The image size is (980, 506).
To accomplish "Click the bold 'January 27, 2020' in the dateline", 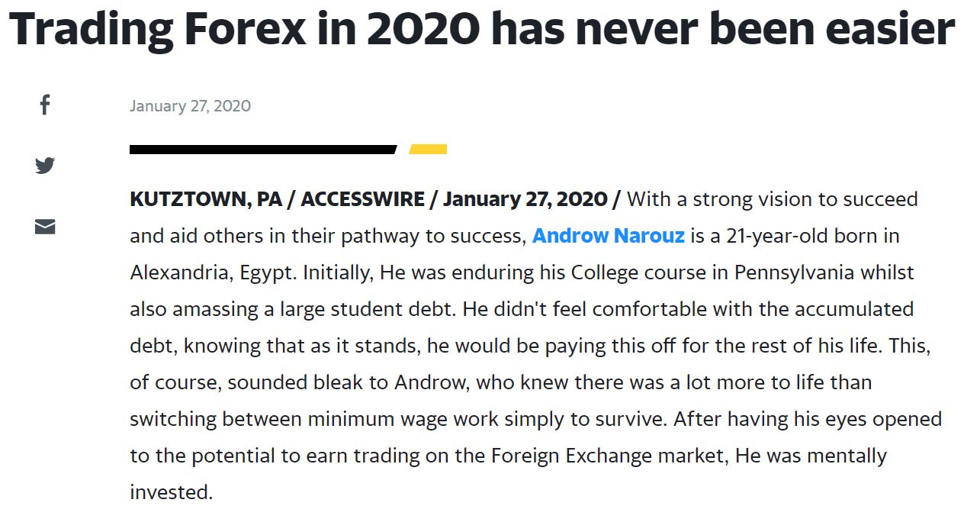I will 525,200.
